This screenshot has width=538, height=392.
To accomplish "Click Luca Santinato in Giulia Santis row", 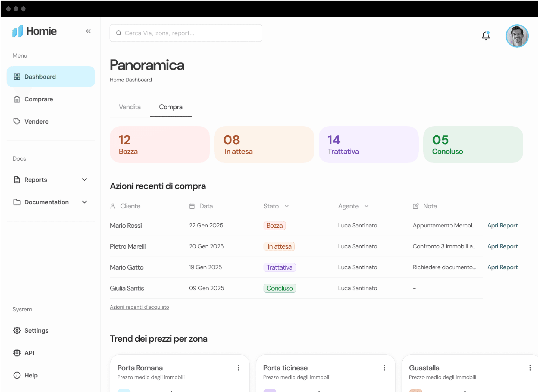I will [x=358, y=288].
